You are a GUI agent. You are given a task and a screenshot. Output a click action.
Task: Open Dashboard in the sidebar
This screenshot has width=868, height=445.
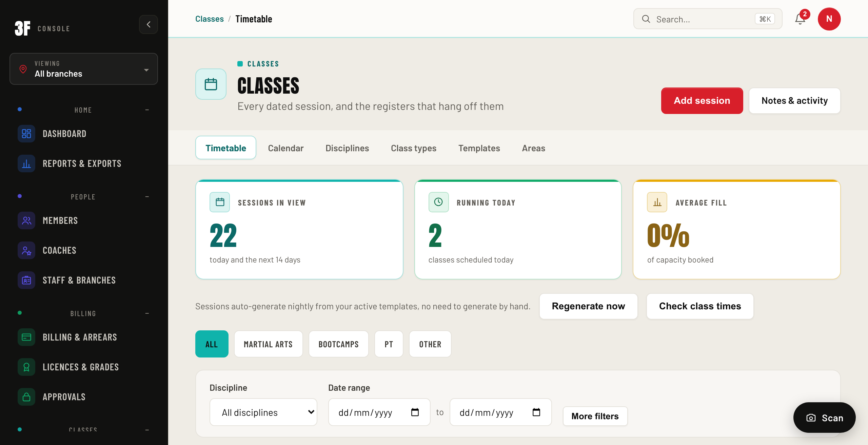pos(84,134)
